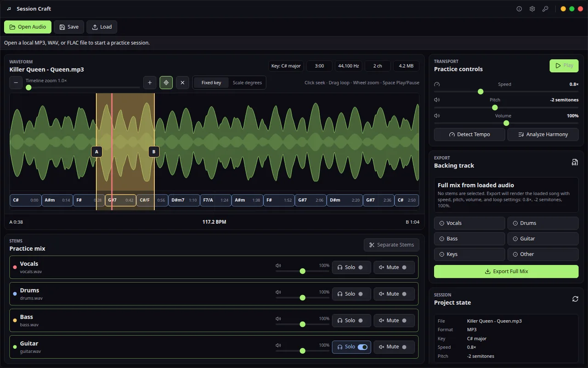This screenshot has width=588, height=368.
Task: Load a saved session
Action: point(102,27)
